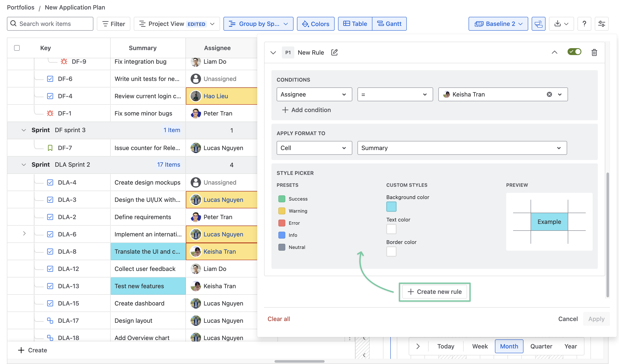
Task: Check the select-all checkbox in header
Action: pyautogui.click(x=17, y=48)
